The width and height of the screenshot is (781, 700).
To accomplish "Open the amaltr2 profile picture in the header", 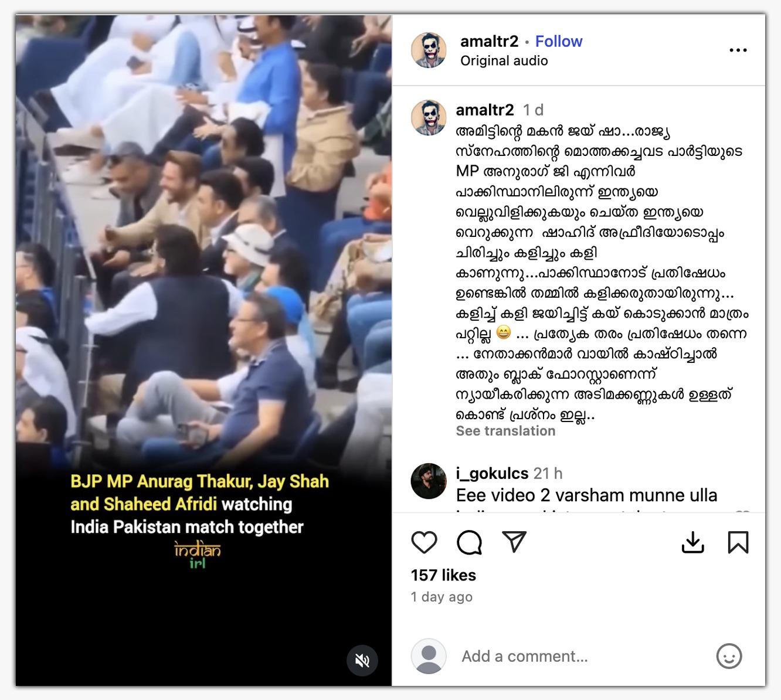I will pyautogui.click(x=429, y=50).
